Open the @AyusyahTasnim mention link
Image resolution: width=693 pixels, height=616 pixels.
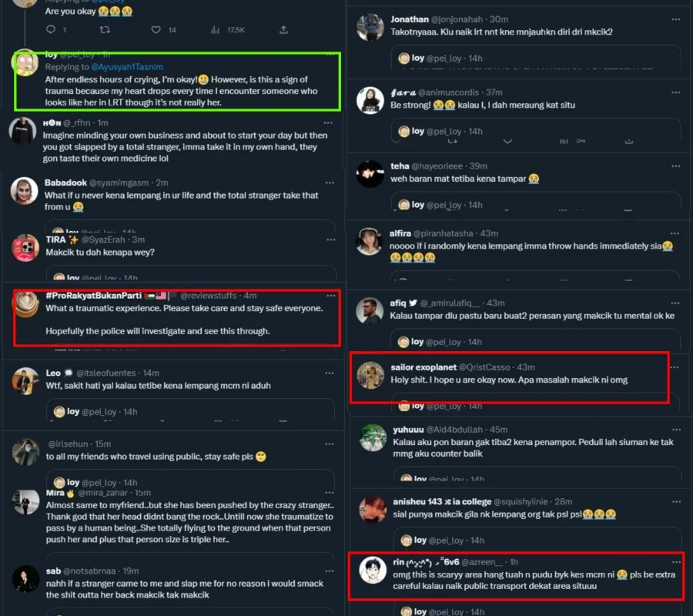(127, 67)
